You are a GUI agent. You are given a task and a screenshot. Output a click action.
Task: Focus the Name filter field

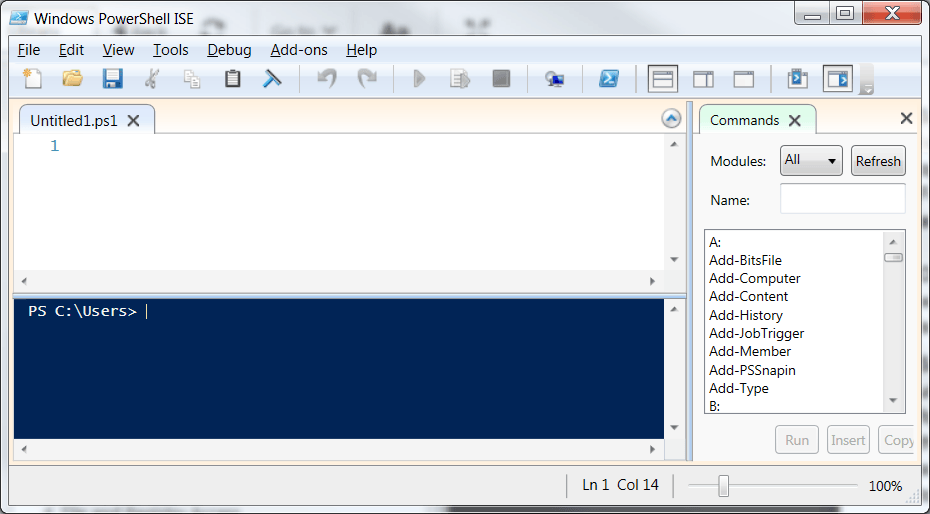click(x=842, y=199)
